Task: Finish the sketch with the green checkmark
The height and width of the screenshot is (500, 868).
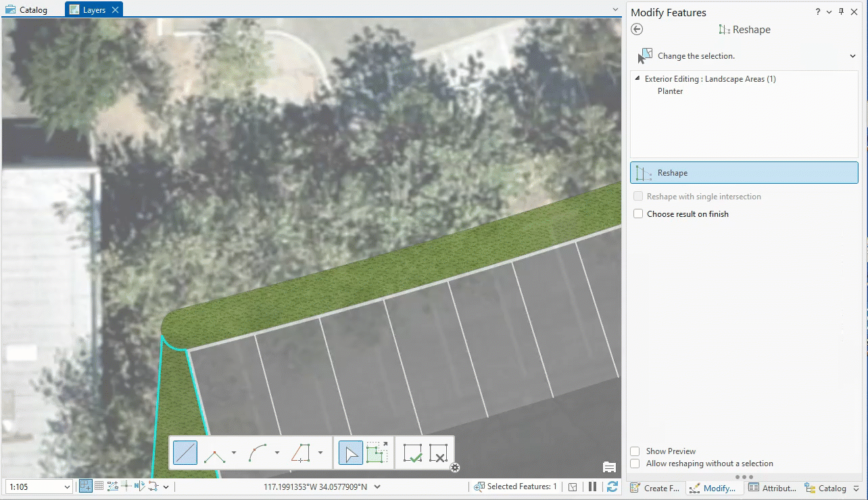Action: point(412,453)
